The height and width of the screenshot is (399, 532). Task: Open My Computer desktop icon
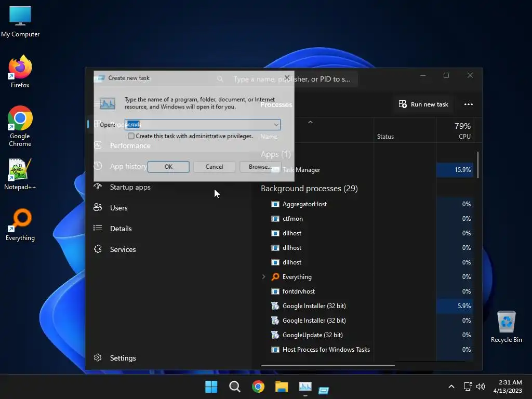(20, 22)
